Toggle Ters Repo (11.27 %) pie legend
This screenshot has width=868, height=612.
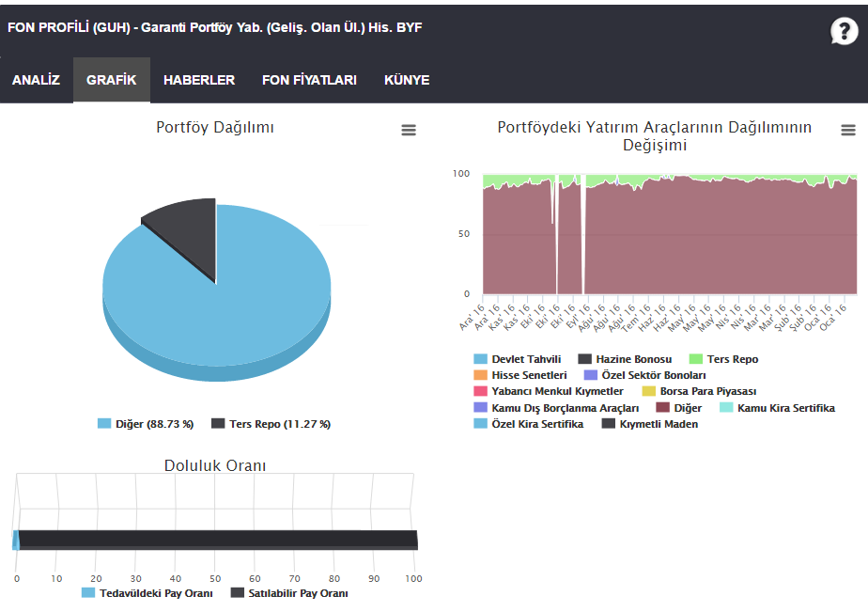pos(271,424)
